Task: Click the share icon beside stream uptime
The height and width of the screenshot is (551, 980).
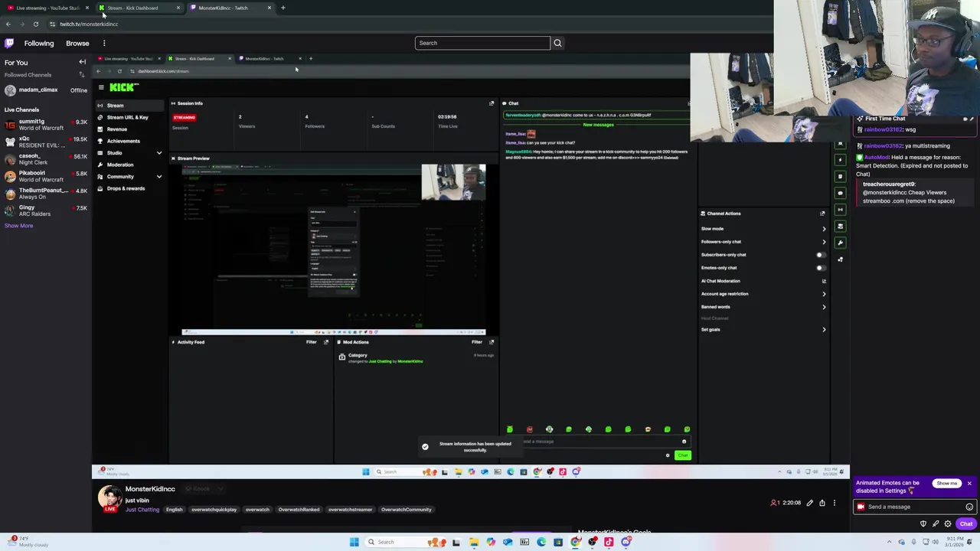Action: [x=822, y=503]
